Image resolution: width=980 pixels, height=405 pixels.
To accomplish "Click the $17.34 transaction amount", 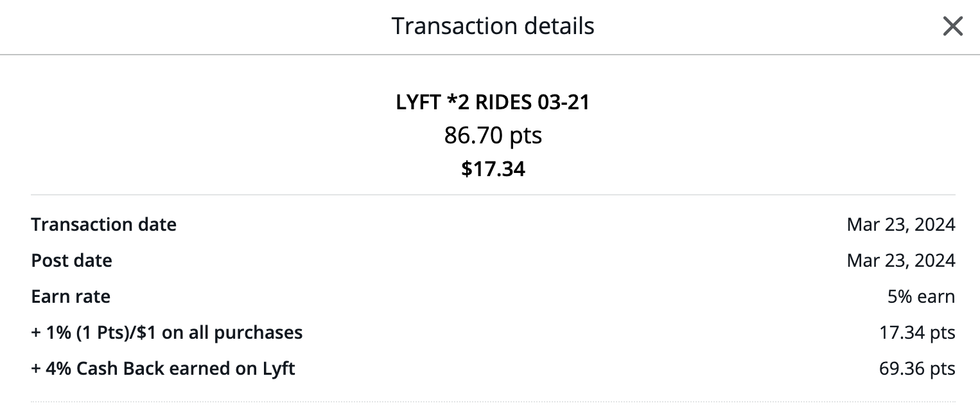I will pos(493,168).
